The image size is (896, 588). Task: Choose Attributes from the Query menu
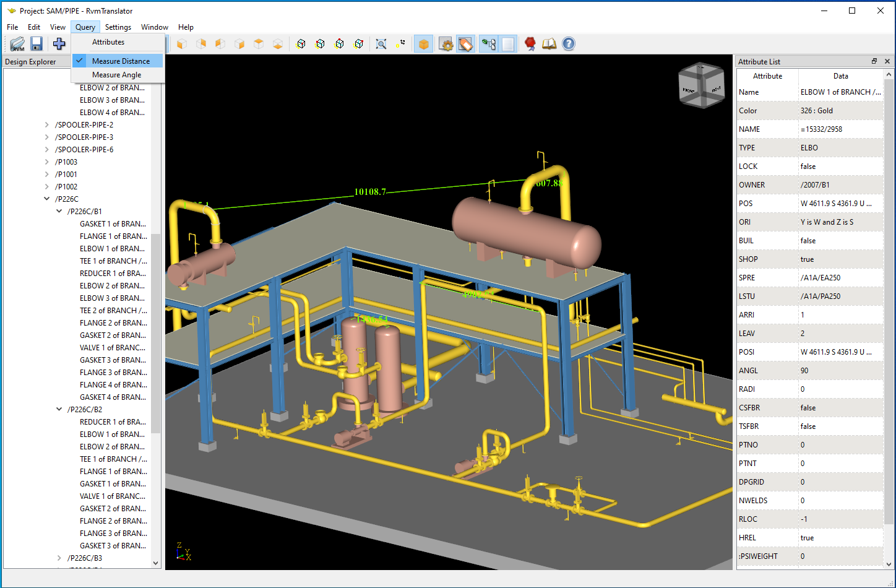coord(118,42)
